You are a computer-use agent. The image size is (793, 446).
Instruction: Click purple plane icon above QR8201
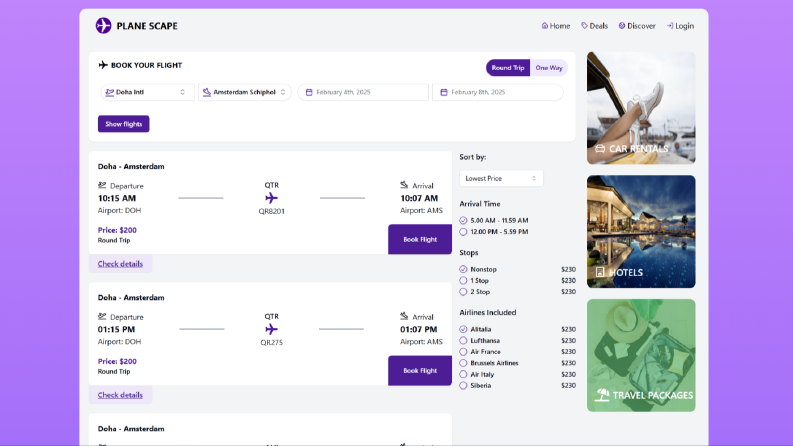[272, 198]
